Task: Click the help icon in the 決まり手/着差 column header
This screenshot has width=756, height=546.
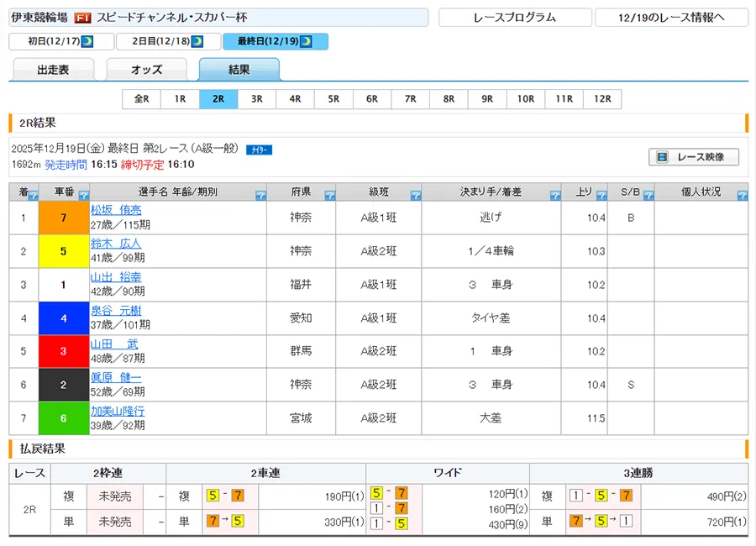Action: point(554,196)
